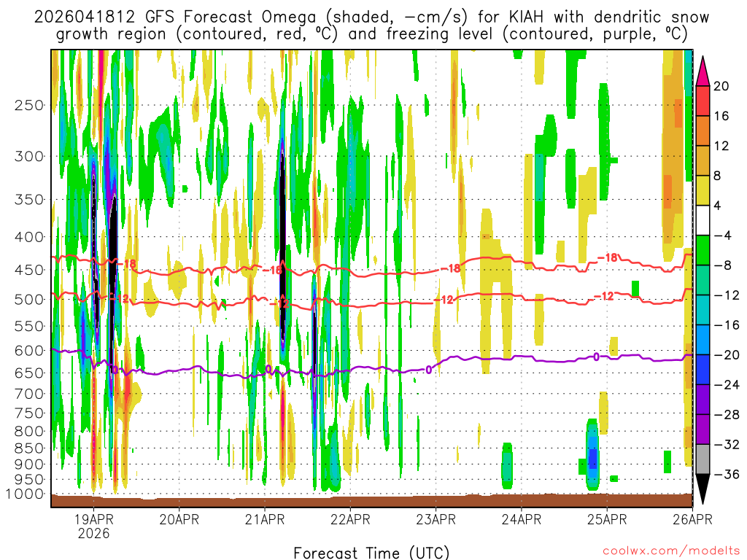Click the blue omega blob near 900 mb at 25APR
Screen dimensions: 747x560
pyautogui.click(x=592, y=455)
